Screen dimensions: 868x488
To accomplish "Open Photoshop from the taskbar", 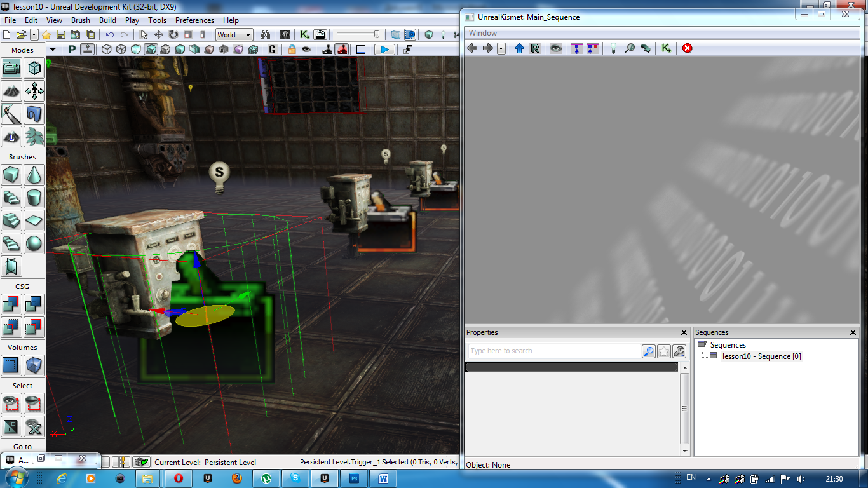I will point(355,478).
